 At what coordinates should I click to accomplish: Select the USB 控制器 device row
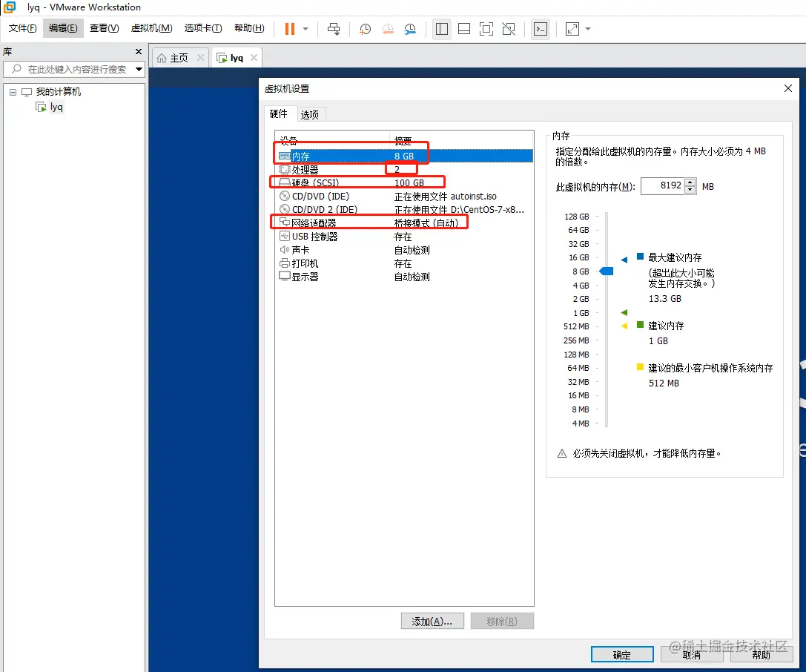(404, 237)
